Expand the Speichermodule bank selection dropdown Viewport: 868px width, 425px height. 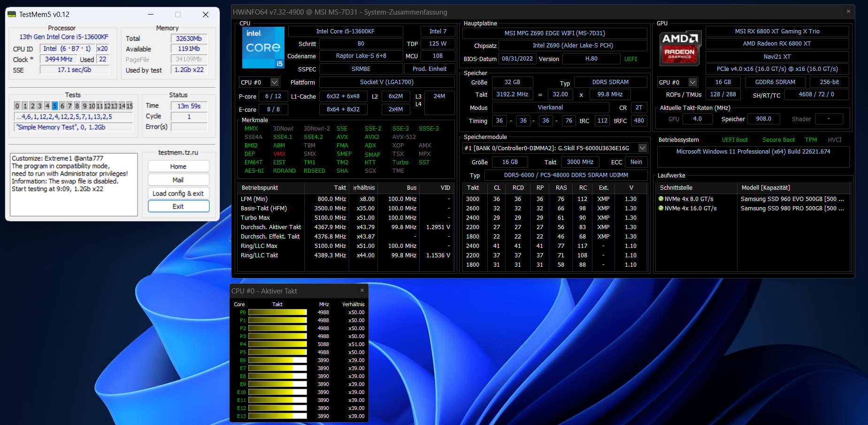click(x=643, y=148)
